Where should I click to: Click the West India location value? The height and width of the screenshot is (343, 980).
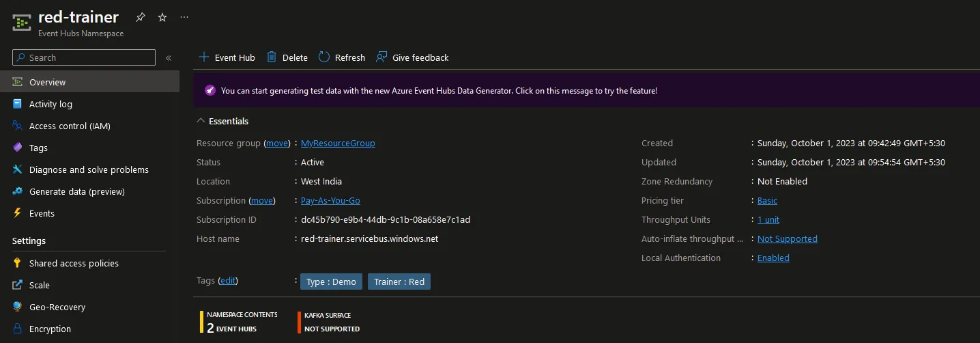pyautogui.click(x=321, y=181)
